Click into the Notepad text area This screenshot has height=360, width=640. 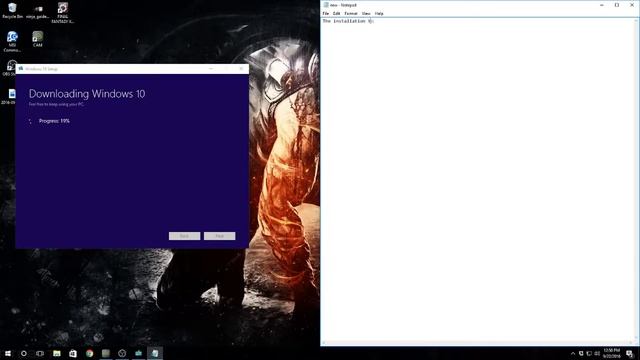click(x=478, y=180)
